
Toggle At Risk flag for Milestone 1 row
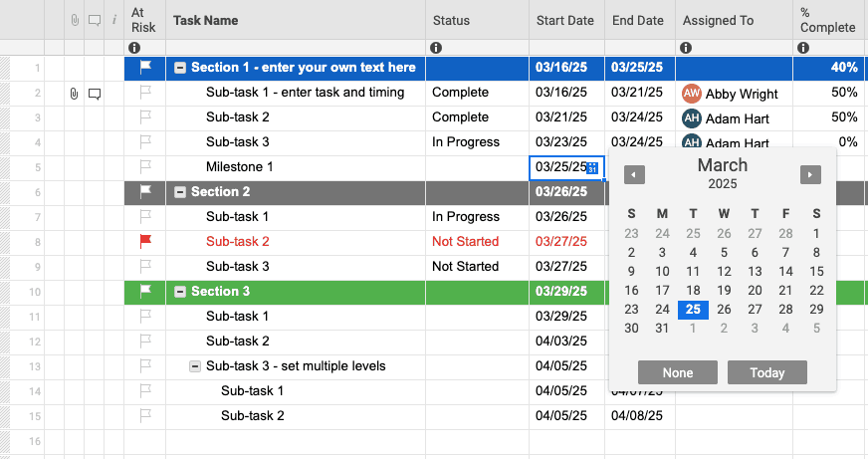(x=145, y=166)
